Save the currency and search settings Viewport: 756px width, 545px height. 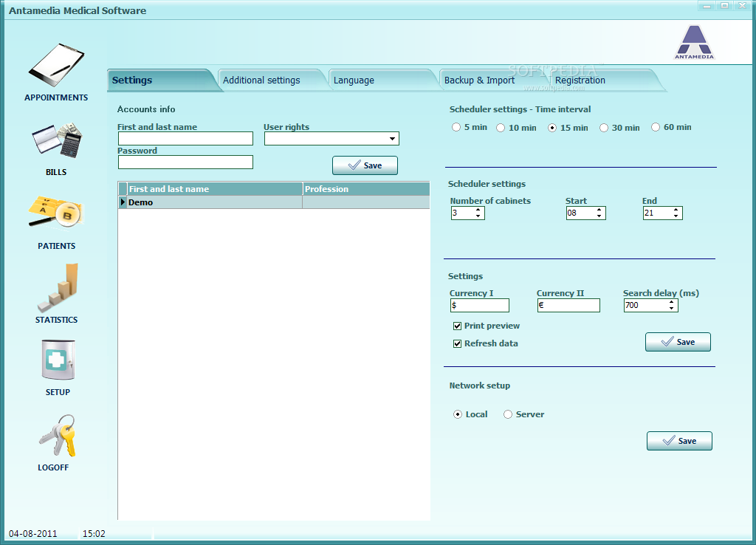click(678, 342)
